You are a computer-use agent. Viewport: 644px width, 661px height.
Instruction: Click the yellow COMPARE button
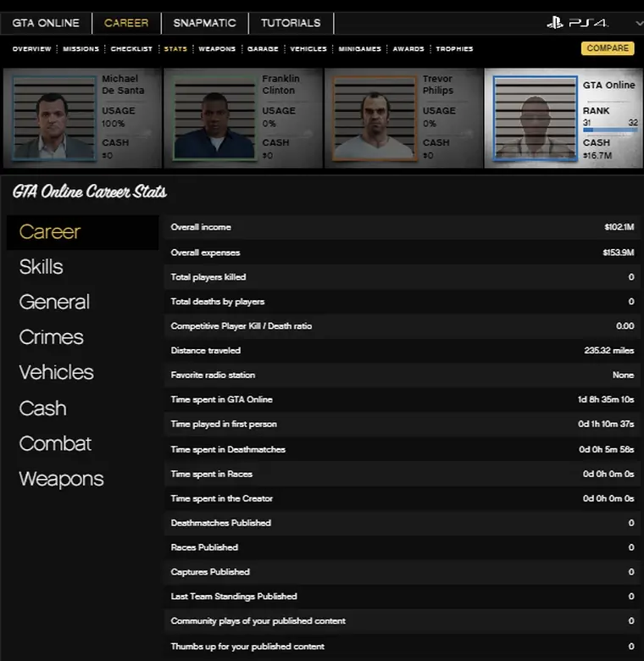click(x=608, y=48)
